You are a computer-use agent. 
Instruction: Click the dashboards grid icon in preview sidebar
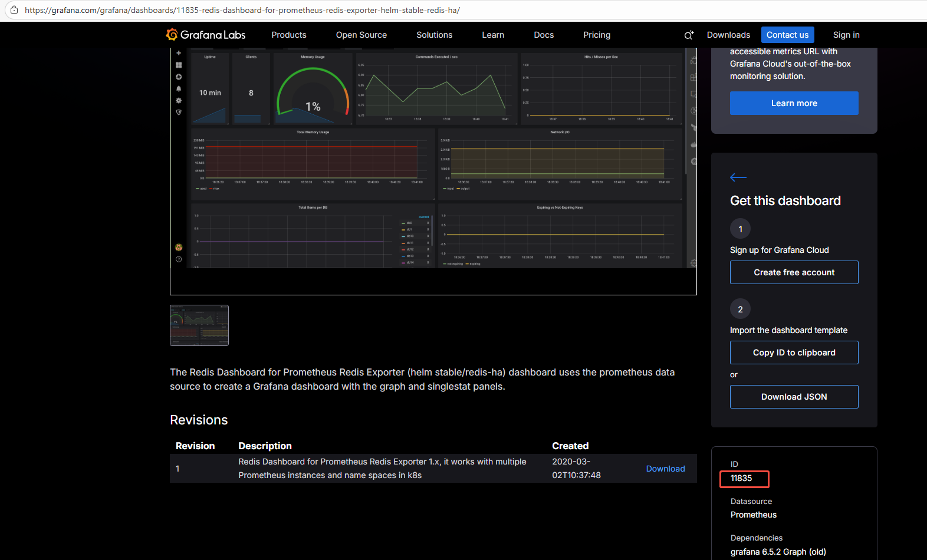tap(179, 65)
